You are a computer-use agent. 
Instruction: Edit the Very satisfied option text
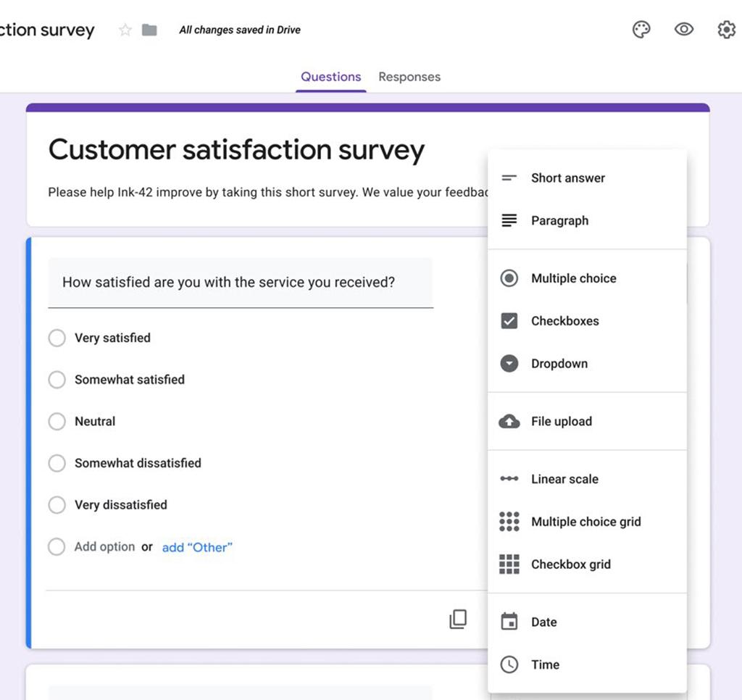[x=112, y=338]
